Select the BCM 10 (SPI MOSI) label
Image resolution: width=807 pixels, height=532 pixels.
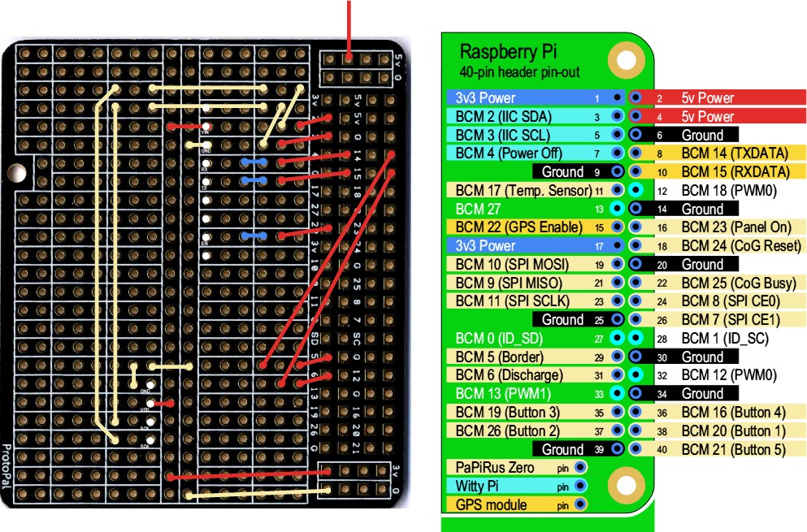click(512, 265)
